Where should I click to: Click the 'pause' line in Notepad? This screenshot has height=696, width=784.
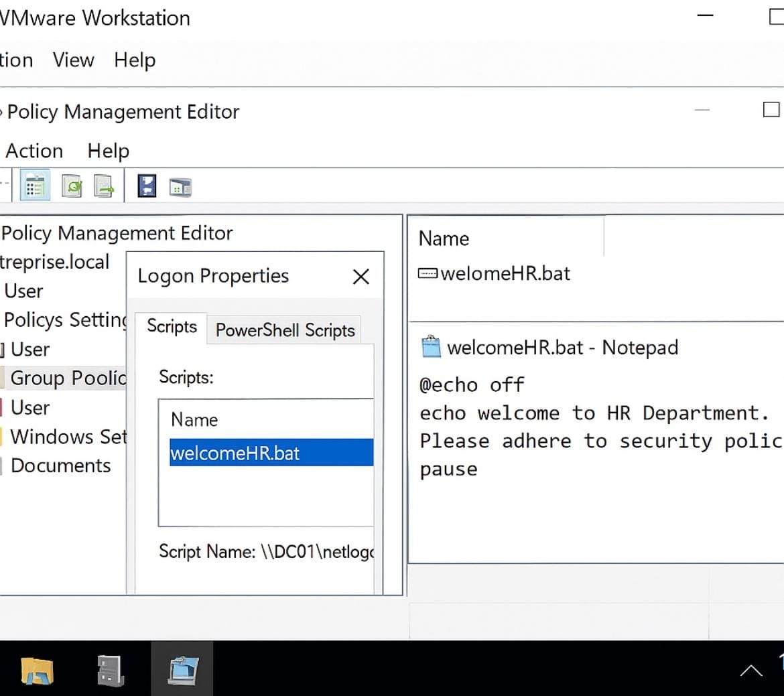point(448,470)
